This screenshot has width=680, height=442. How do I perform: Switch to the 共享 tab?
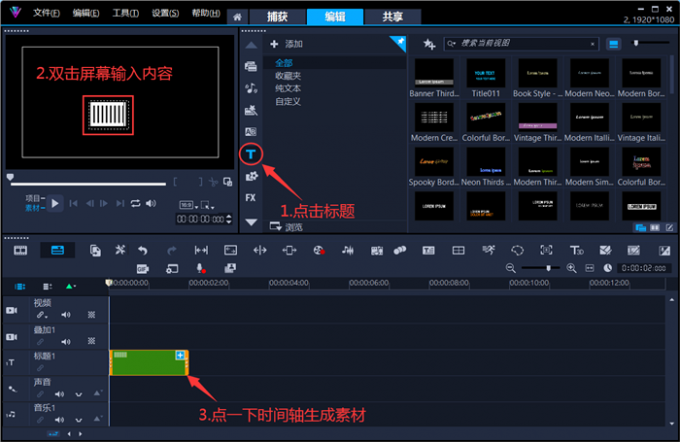click(392, 17)
